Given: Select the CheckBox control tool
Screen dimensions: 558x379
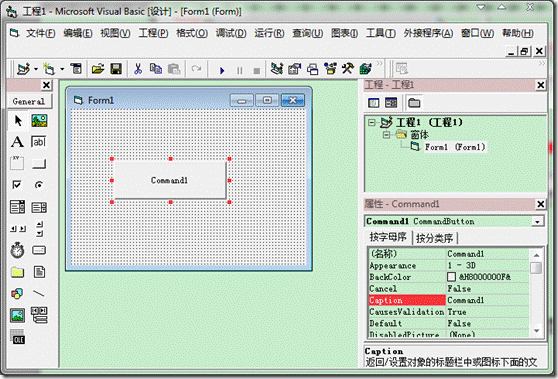Looking at the screenshot, I should click(17, 185).
